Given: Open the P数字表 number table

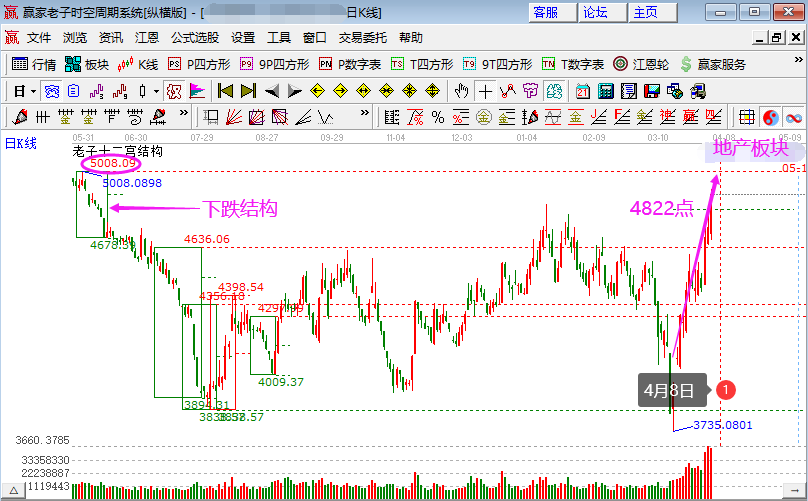Looking at the screenshot, I should pos(350,64).
